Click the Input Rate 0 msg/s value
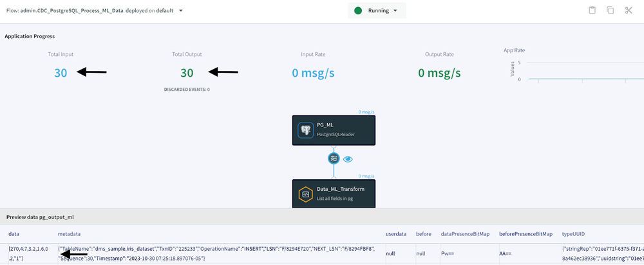 click(x=313, y=74)
